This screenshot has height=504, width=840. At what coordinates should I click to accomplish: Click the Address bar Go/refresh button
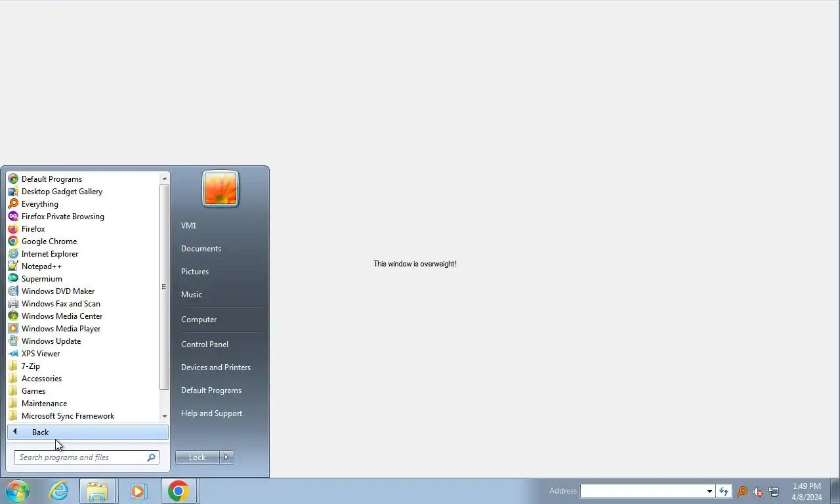[724, 491]
